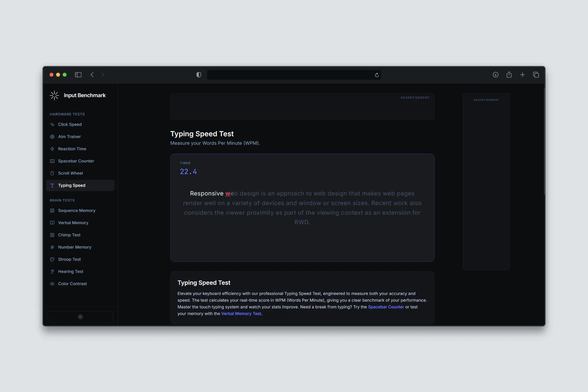The image size is (588, 392).
Task: Click the browser share icon
Action: pyautogui.click(x=509, y=74)
